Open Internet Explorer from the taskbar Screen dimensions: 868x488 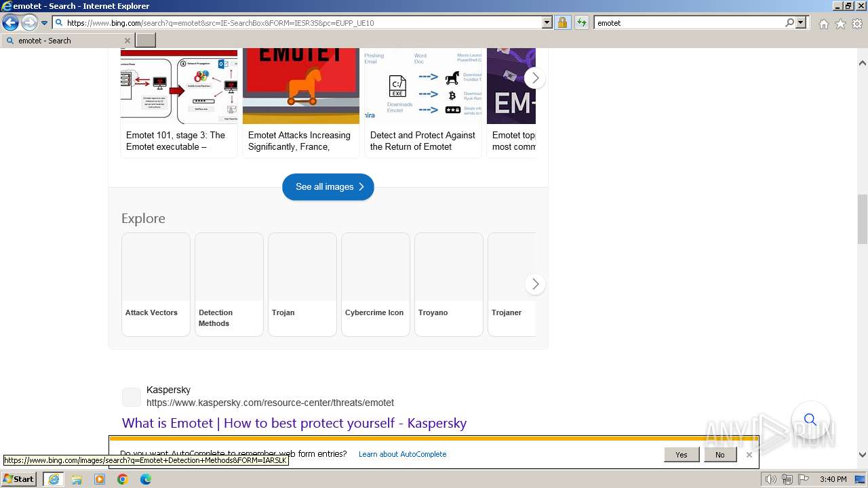[x=53, y=479]
